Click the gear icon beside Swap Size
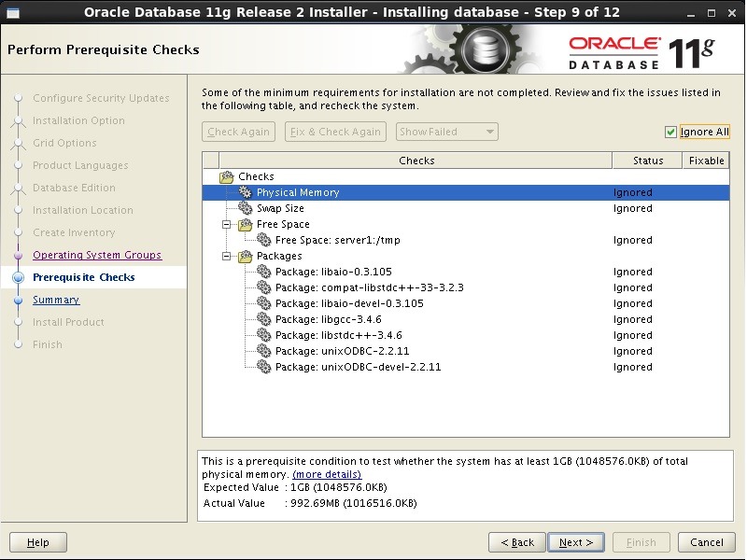The width and height of the screenshot is (747, 560). pos(246,208)
